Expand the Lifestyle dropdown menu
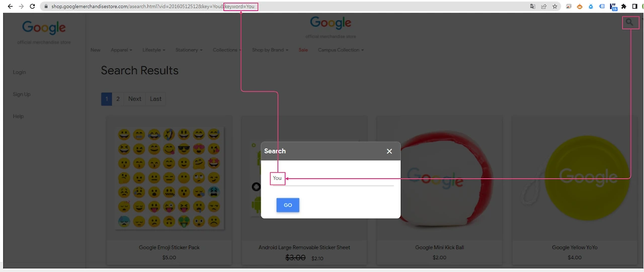This screenshot has height=272, width=644. pos(153,50)
